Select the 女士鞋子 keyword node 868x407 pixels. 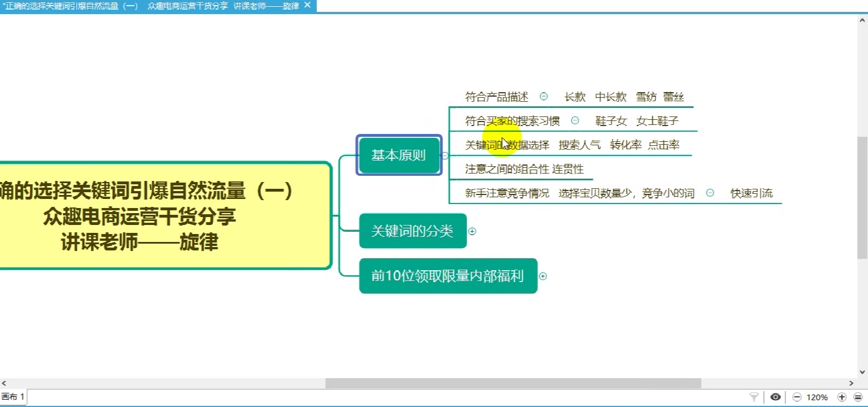tap(658, 120)
